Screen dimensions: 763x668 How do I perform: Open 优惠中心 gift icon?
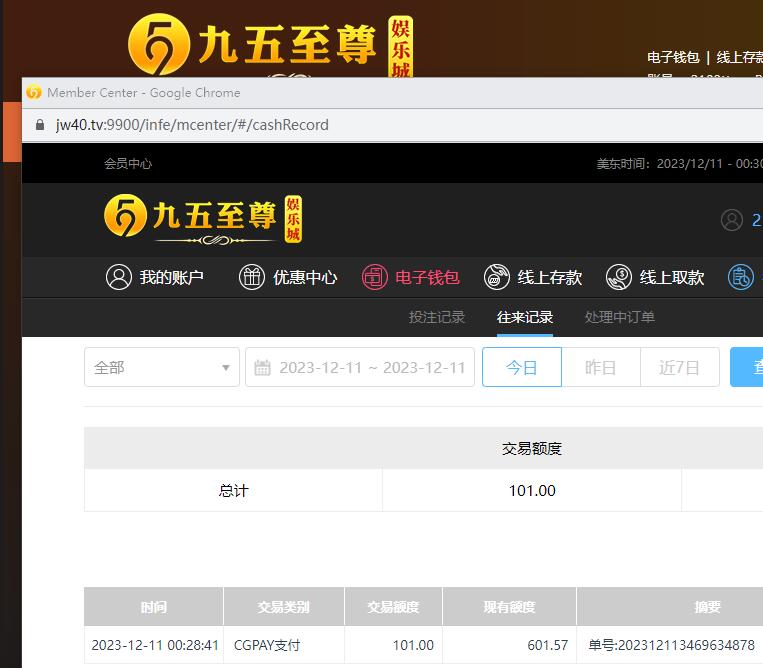[x=252, y=277]
